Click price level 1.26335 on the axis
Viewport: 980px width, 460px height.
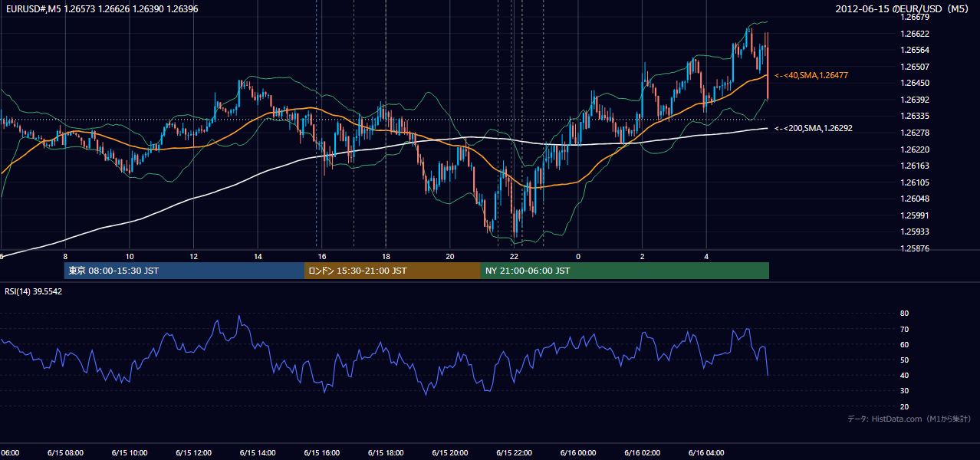click(914, 116)
